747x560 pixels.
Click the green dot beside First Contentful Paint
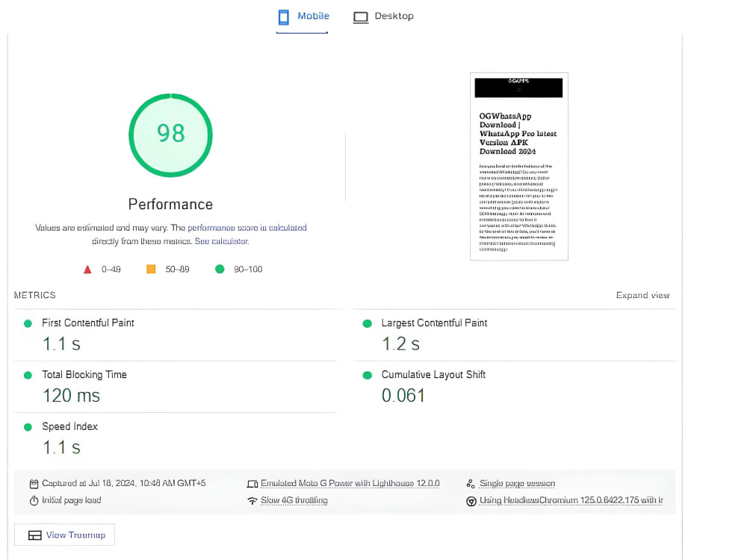tap(28, 324)
